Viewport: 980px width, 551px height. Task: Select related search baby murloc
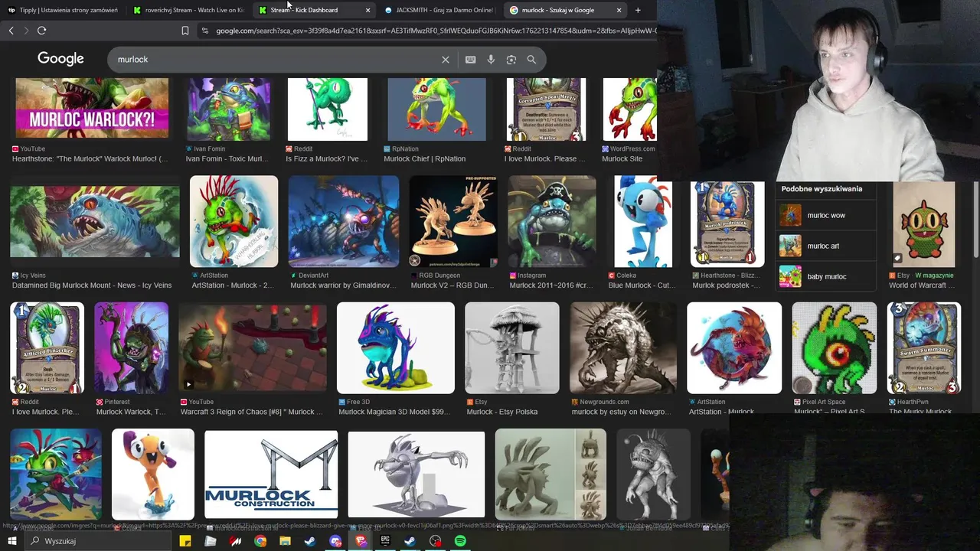click(x=826, y=276)
